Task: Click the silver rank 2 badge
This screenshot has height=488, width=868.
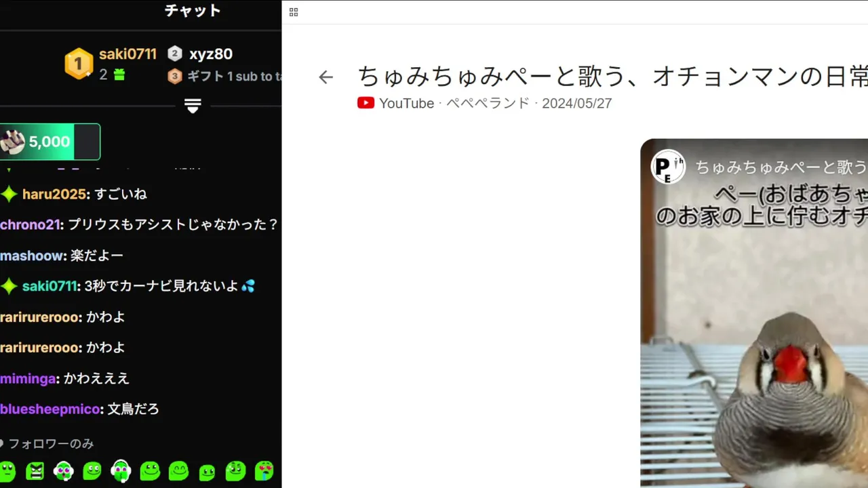Action: pos(175,54)
